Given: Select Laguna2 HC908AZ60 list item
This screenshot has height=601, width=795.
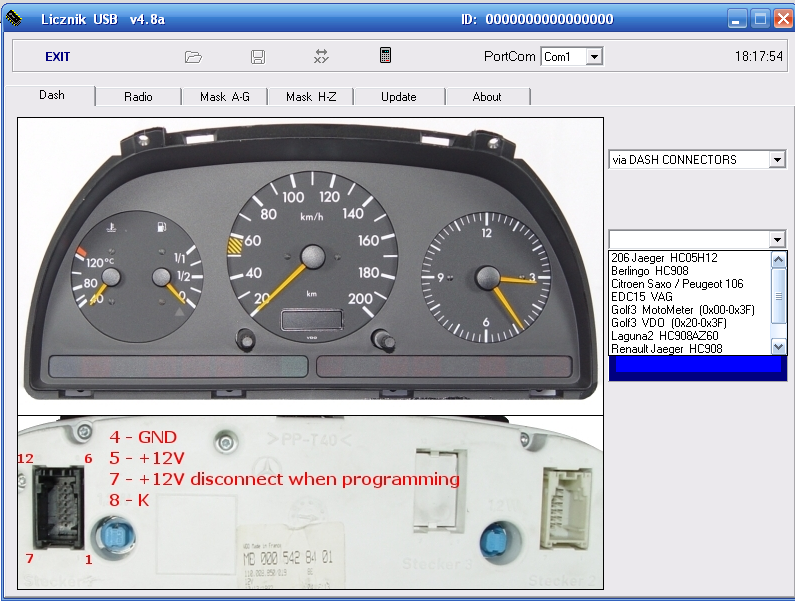Looking at the screenshot, I should (x=664, y=336).
